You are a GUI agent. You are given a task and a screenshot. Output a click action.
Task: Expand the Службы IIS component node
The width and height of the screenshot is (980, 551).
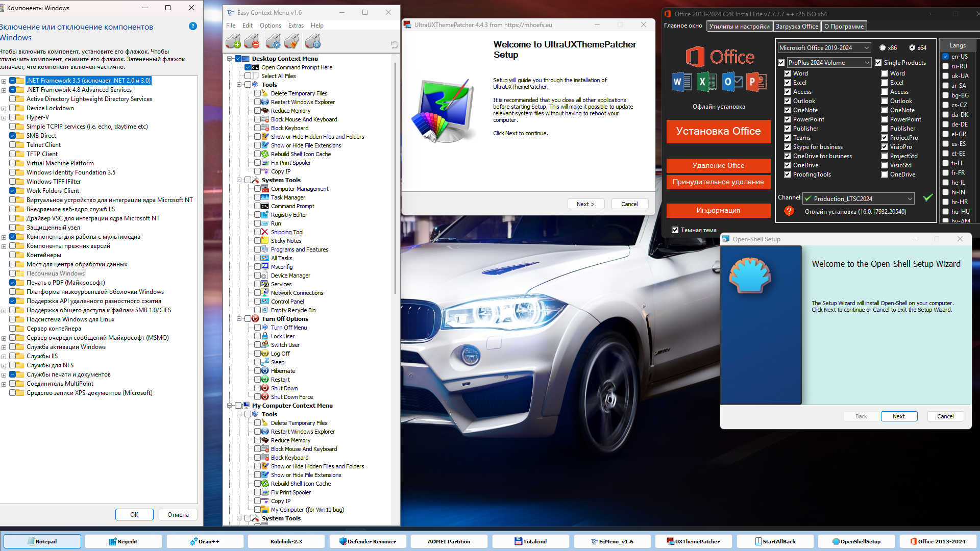click(4, 356)
